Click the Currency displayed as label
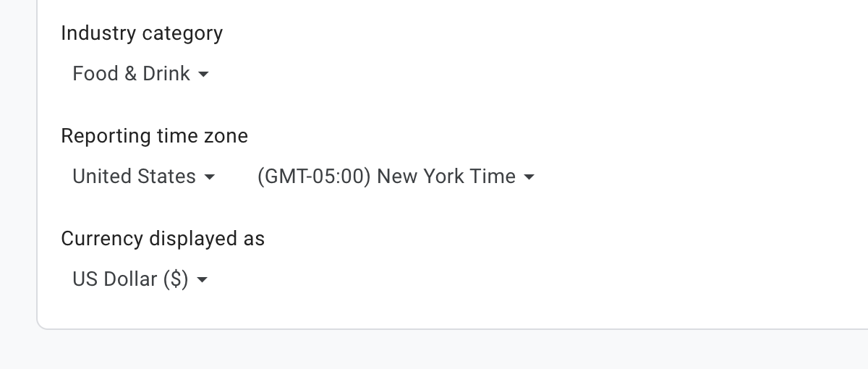 163,239
